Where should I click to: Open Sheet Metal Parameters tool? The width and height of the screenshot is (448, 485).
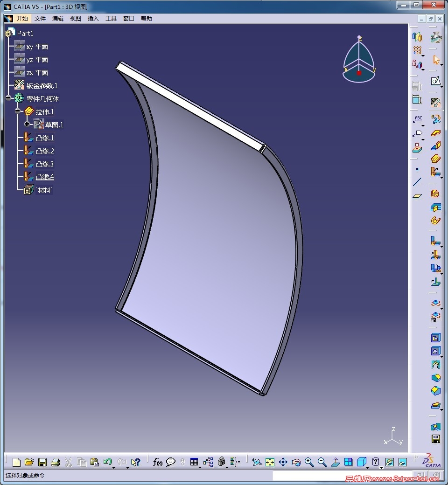point(435,103)
